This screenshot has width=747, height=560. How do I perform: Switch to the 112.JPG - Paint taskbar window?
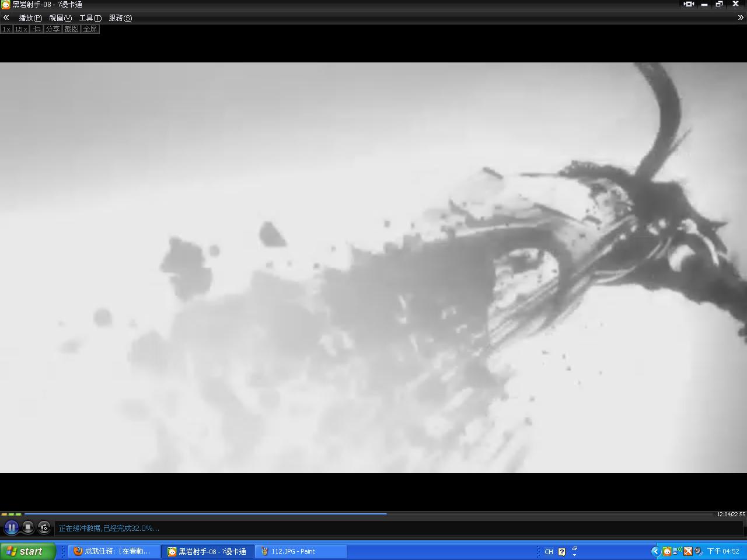pyautogui.click(x=301, y=551)
